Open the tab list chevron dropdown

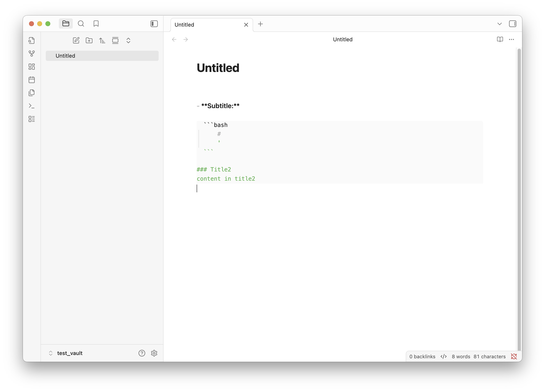tap(500, 24)
